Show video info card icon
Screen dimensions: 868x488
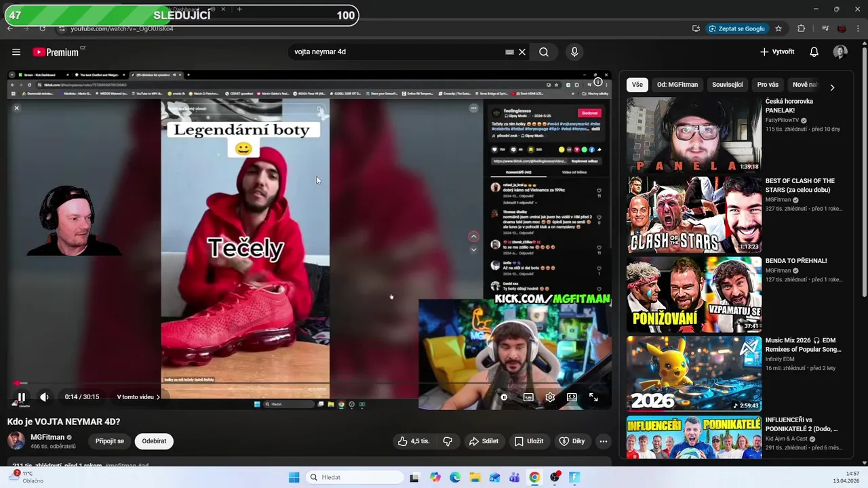tap(598, 82)
